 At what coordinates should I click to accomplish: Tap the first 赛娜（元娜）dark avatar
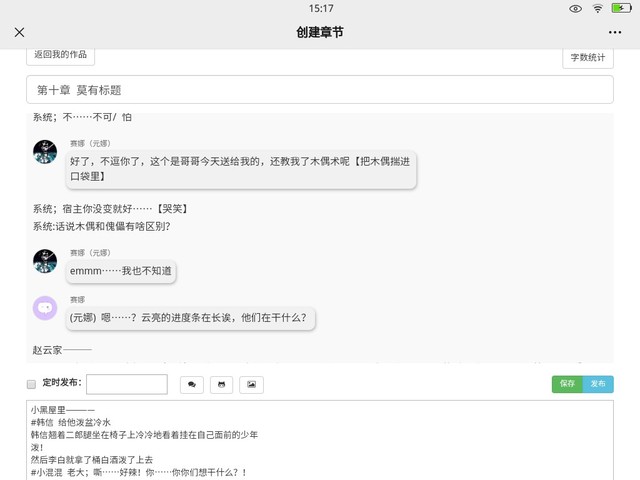coord(45,152)
